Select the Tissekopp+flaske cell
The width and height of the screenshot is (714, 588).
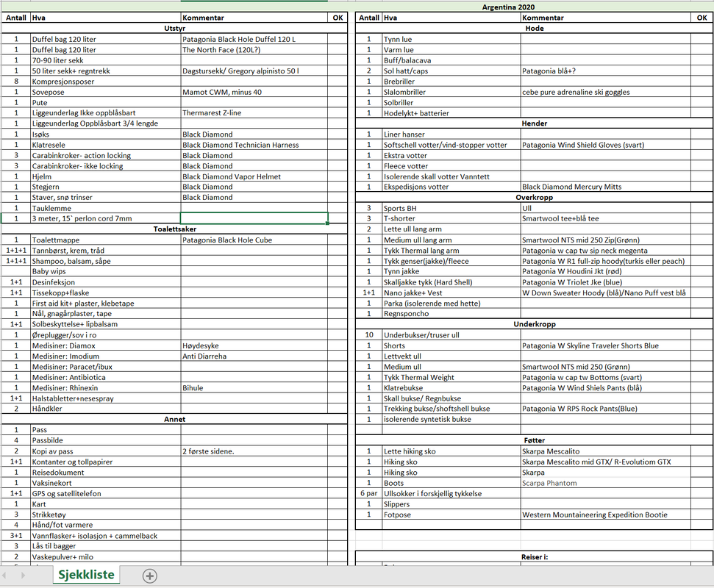pyautogui.click(x=106, y=293)
